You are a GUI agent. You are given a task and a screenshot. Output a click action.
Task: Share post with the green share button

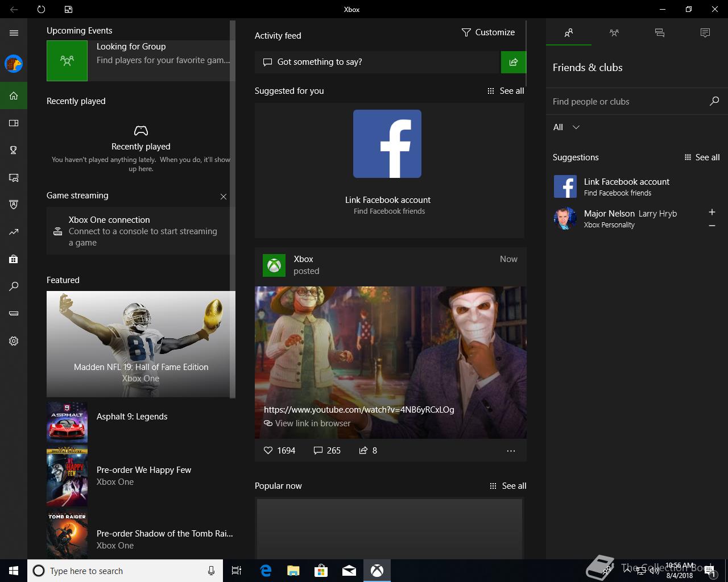(x=514, y=62)
